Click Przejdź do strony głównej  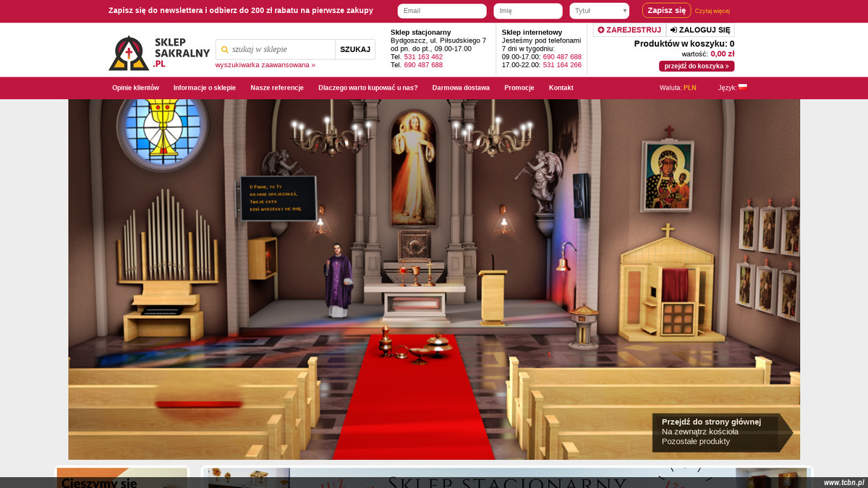pyautogui.click(x=711, y=422)
